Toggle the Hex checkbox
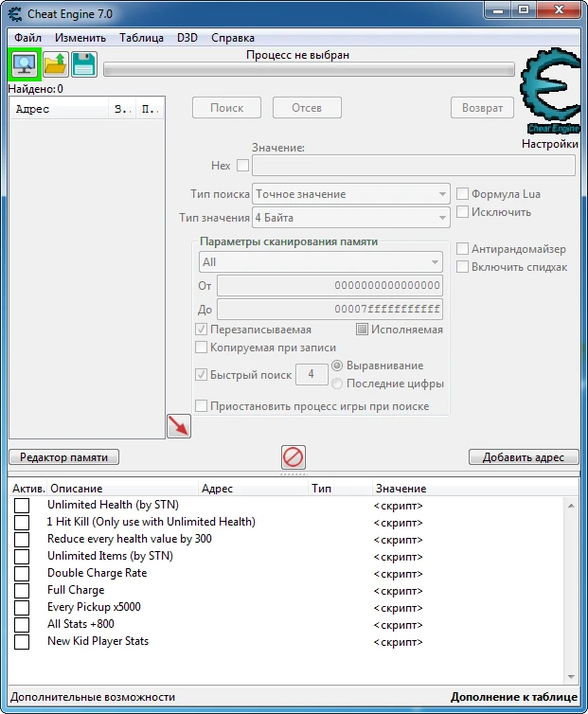This screenshot has height=714, width=588. [242, 166]
